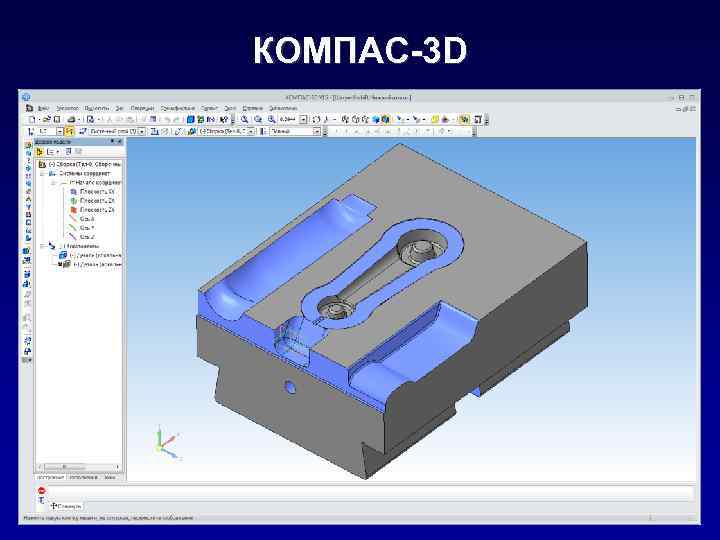Click the shaded blue cube display icon
Viewport: 720px width, 540px height.
(377, 119)
